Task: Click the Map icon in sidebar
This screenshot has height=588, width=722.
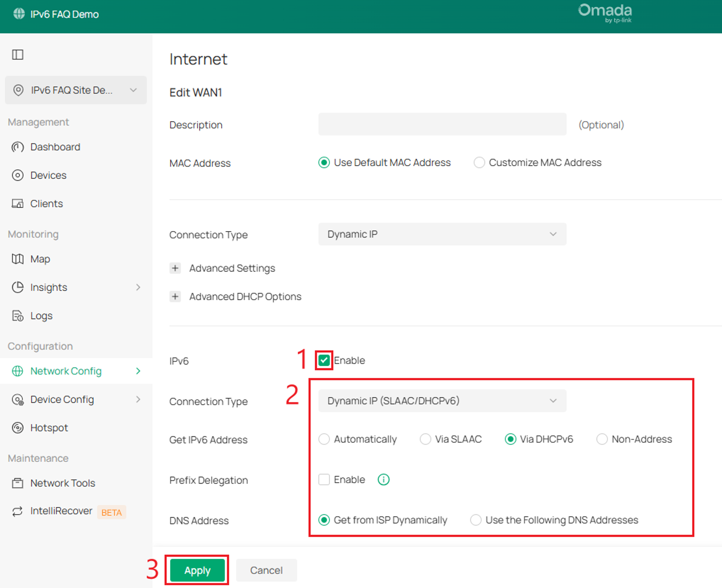Action: (18, 259)
